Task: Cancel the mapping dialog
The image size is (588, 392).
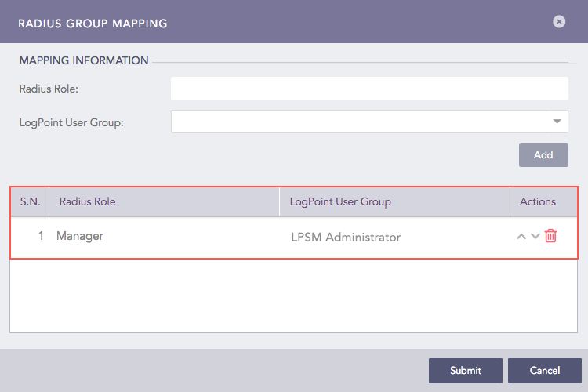Action: tap(545, 370)
